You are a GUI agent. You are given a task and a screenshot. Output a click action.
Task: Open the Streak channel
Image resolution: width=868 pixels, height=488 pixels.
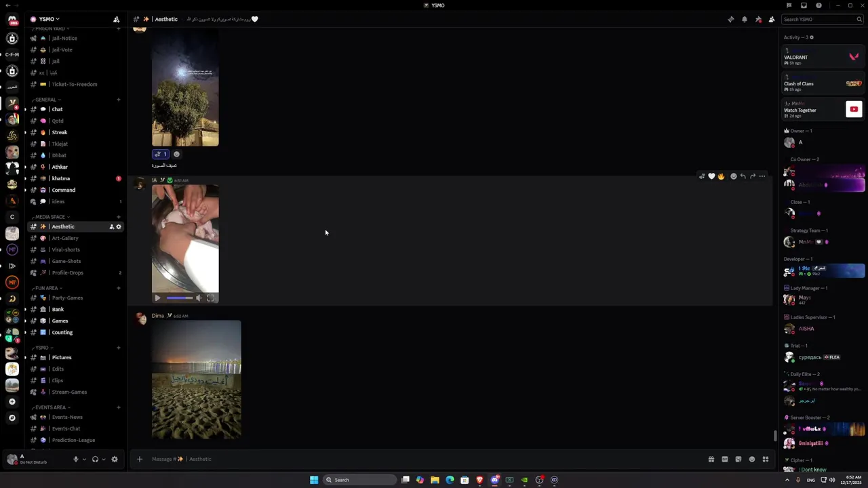(x=76, y=132)
